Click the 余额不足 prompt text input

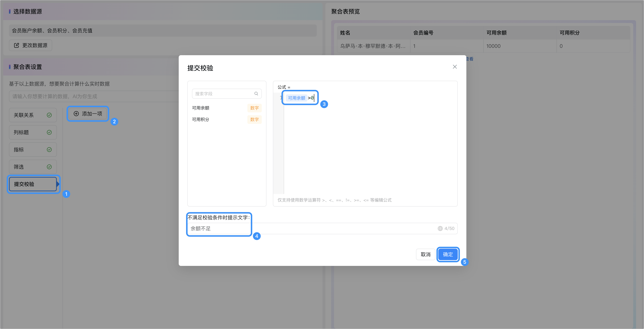click(x=322, y=229)
